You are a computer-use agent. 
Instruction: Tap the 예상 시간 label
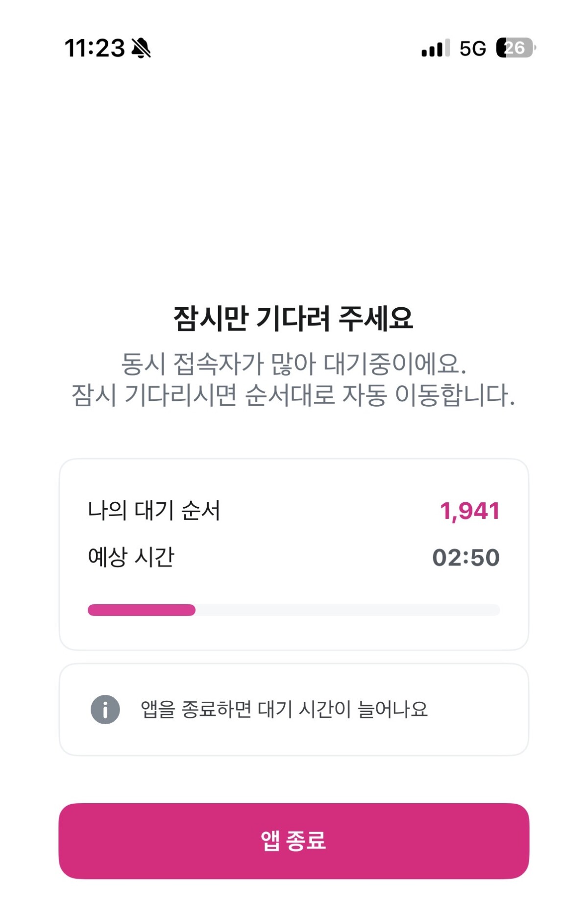[x=131, y=557]
